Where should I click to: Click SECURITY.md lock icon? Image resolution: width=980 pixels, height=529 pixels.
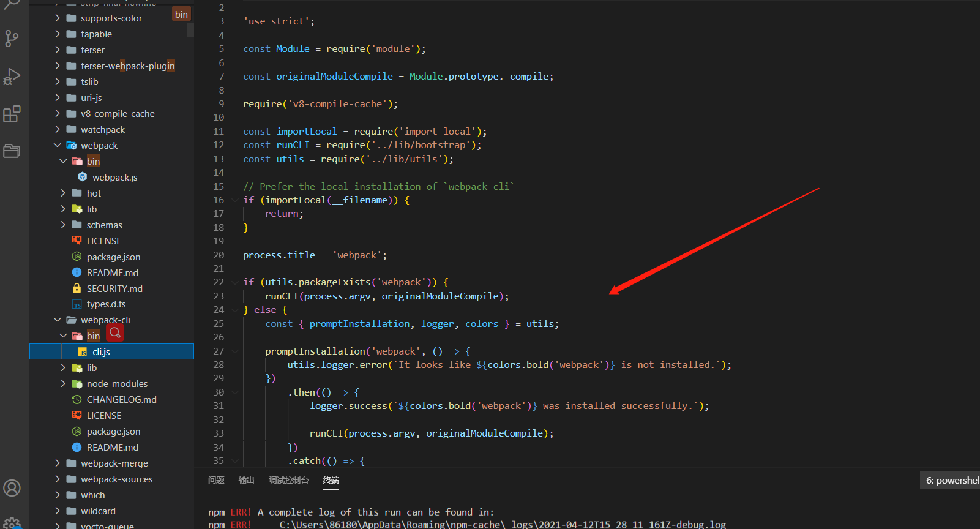tap(77, 288)
